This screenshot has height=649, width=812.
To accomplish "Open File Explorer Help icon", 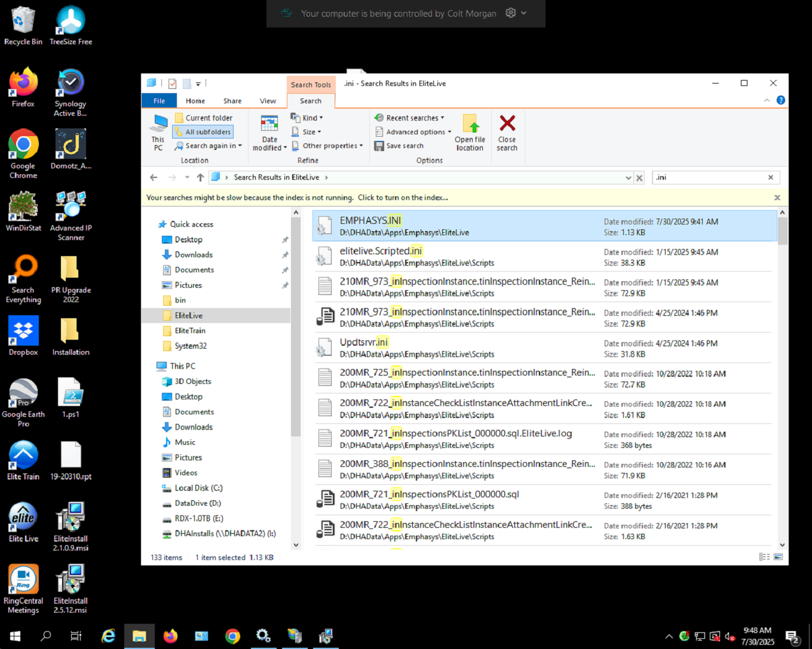I will (x=780, y=100).
